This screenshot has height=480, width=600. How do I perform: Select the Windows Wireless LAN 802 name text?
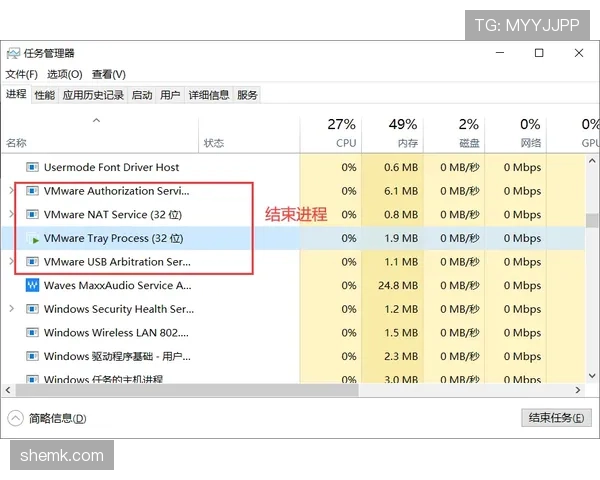[116, 333]
